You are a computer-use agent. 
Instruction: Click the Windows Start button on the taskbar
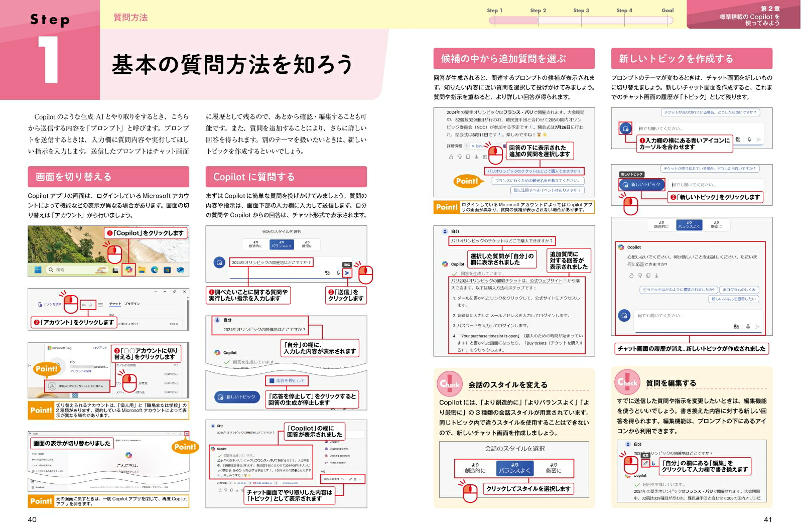coord(38,270)
